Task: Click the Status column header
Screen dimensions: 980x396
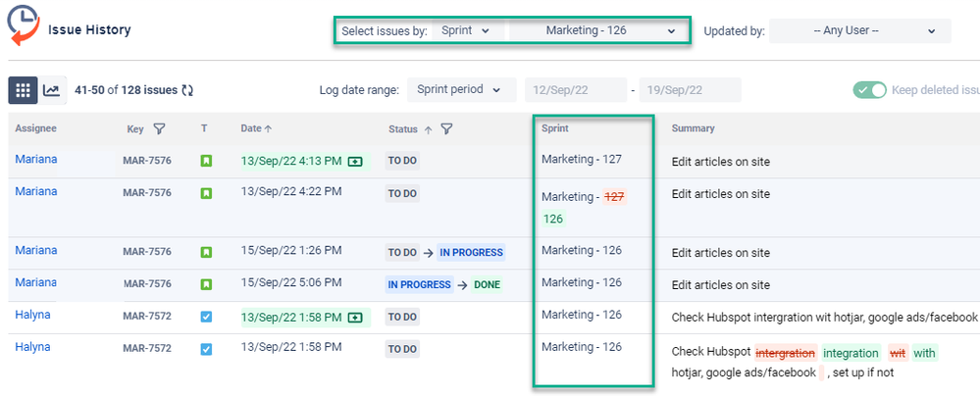Action: coord(403,129)
